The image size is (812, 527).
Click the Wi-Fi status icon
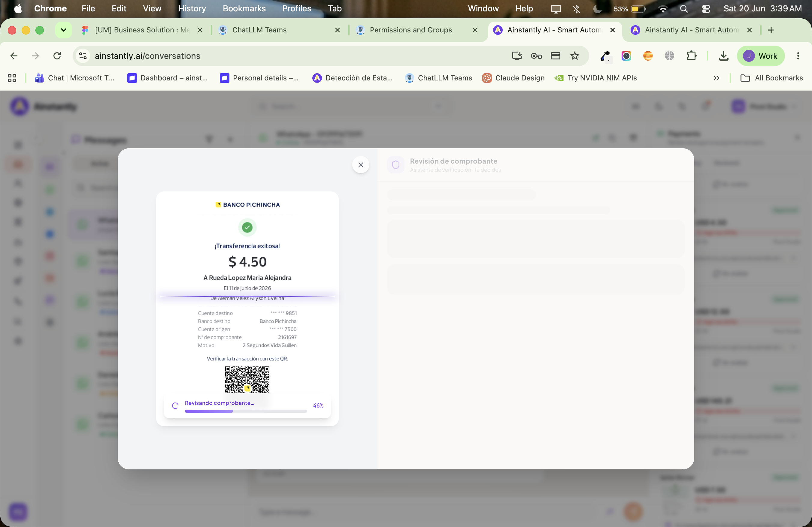pyautogui.click(x=662, y=9)
